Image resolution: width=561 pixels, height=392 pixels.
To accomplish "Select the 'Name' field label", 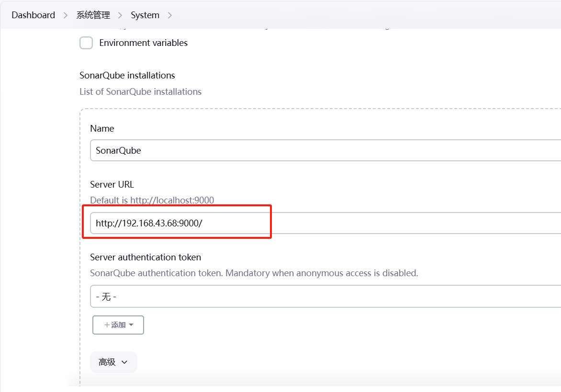I will [102, 129].
